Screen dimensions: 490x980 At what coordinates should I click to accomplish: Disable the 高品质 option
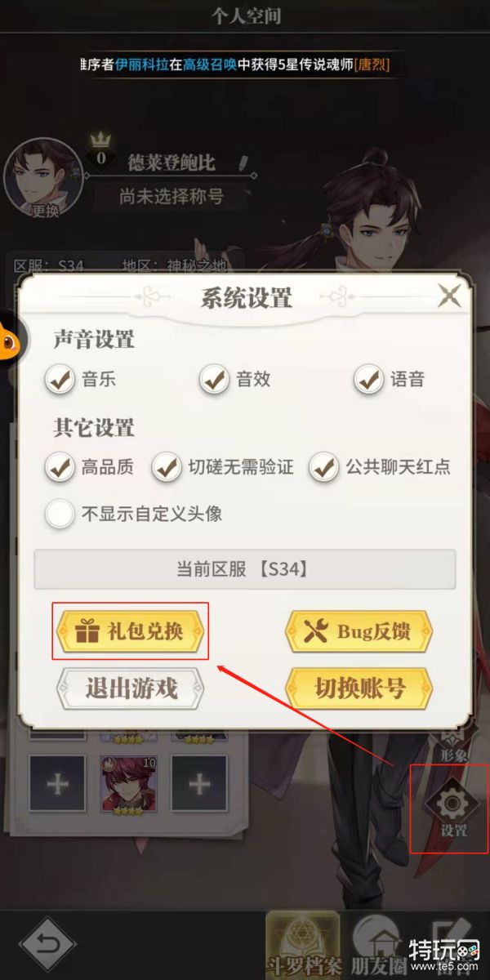[x=60, y=467]
